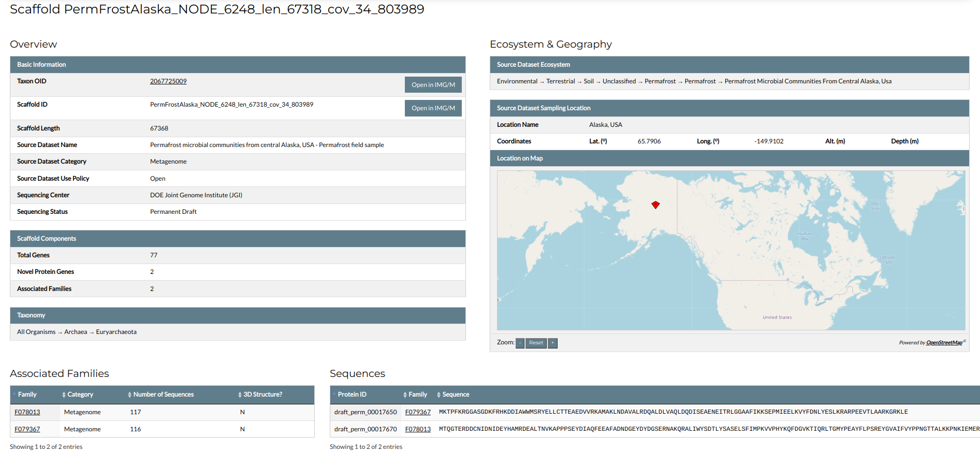The image size is (980, 451).
Task: Sort families table by Category column
Action: (x=80, y=395)
